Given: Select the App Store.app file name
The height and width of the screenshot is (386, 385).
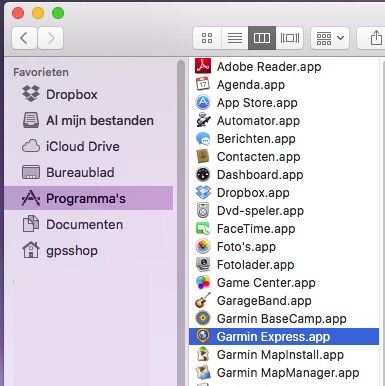Looking at the screenshot, I should click(x=257, y=103).
